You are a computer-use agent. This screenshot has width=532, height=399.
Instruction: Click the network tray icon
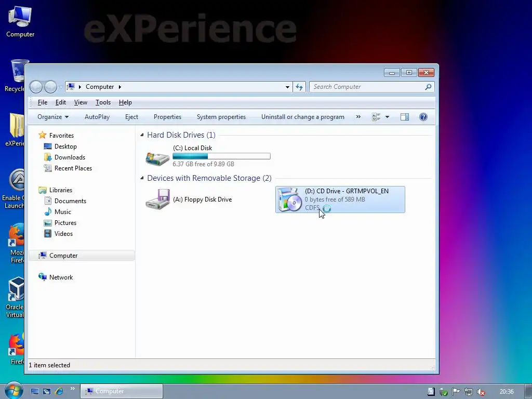468,392
